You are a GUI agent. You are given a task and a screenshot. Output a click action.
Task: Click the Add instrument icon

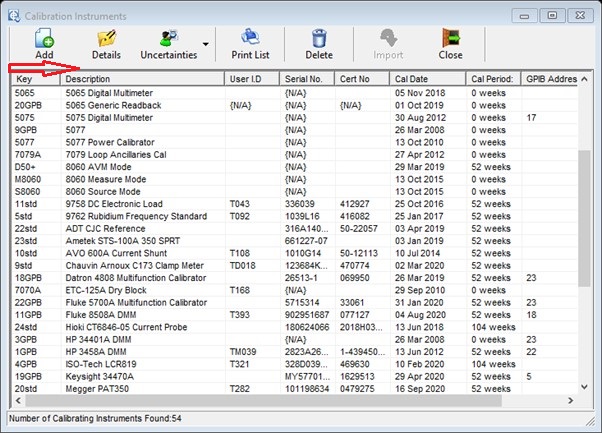point(44,38)
